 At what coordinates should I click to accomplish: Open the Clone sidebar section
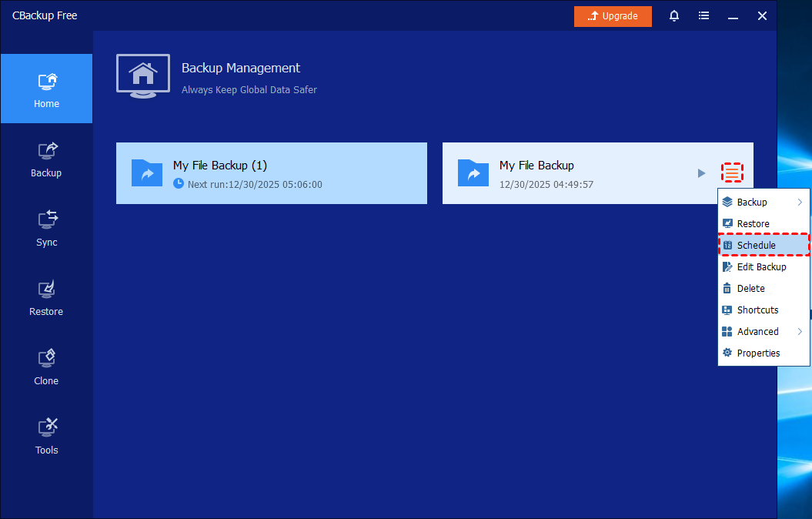pyautogui.click(x=46, y=367)
